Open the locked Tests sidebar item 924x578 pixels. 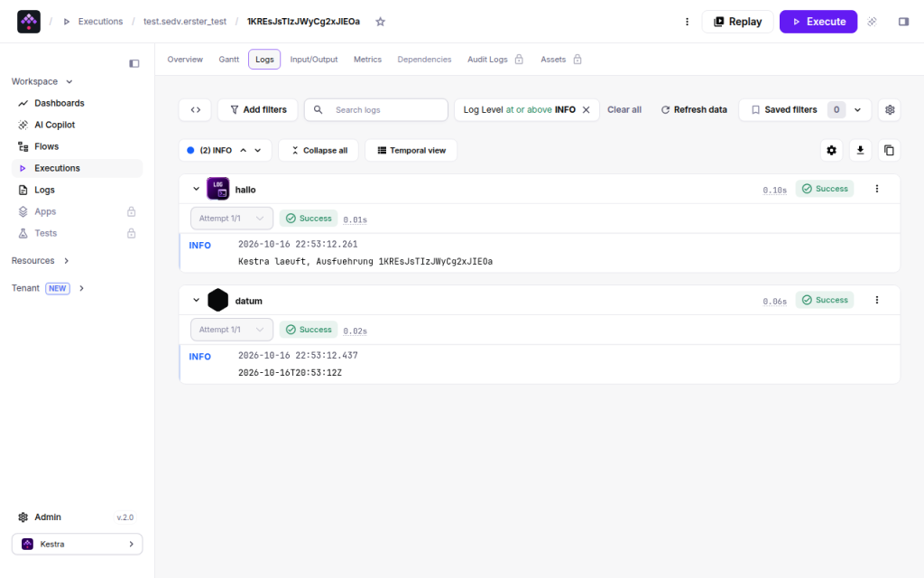pos(78,233)
